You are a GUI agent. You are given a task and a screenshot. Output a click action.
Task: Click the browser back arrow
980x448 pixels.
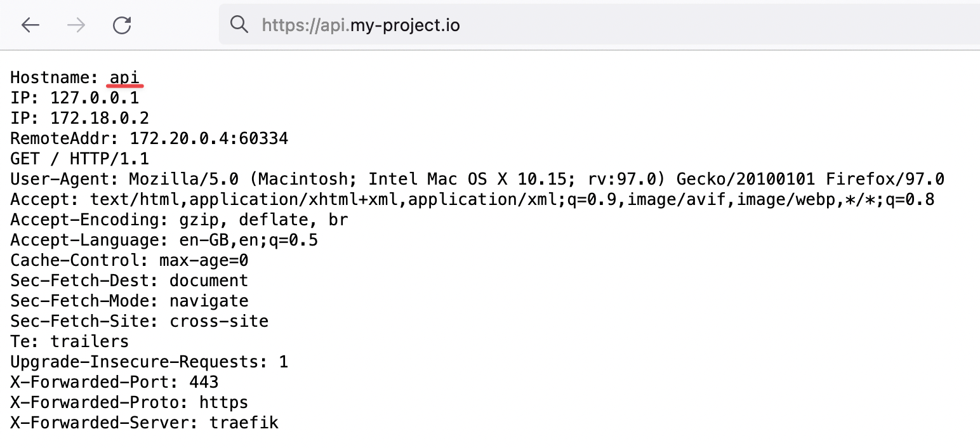click(30, 25)
